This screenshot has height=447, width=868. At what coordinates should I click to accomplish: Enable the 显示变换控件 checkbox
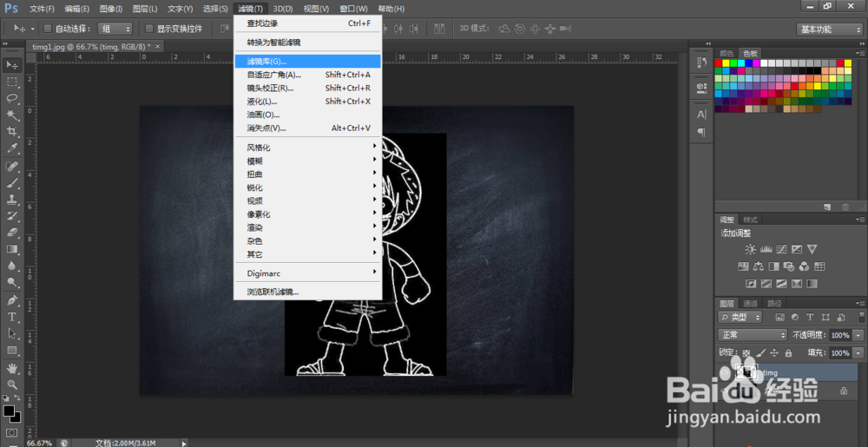pyautogui.click(x=149, y=29)
